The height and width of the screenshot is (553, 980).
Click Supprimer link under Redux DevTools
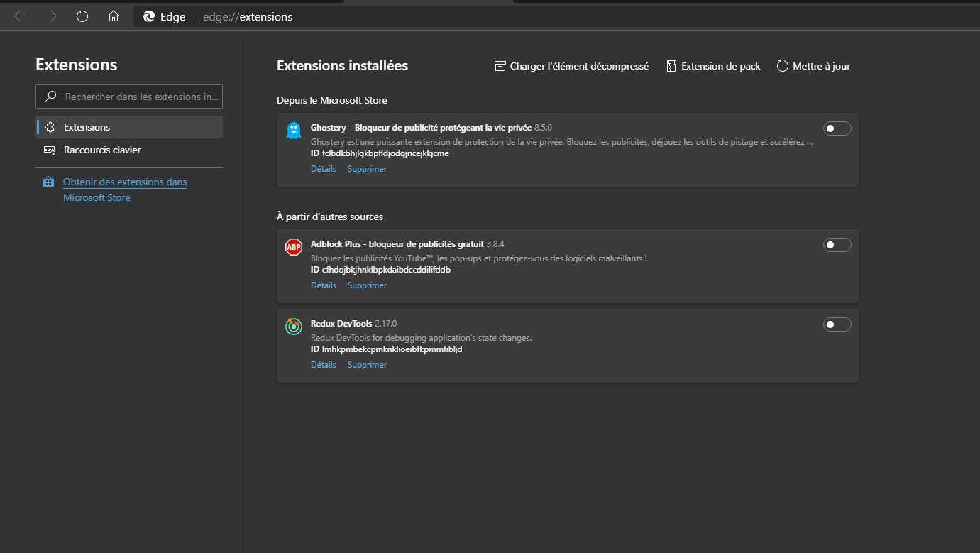pyautogui.click(x=367, y=365)
